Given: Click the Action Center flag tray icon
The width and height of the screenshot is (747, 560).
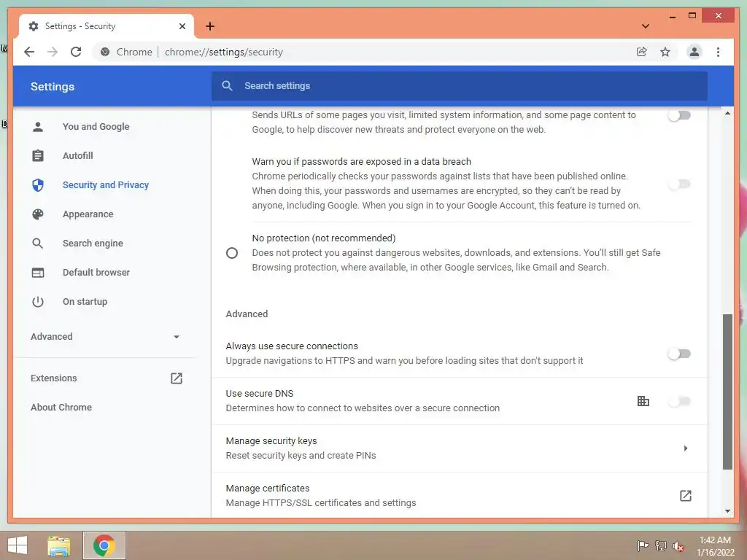Looking at the screenshot, I should [643, 545].
